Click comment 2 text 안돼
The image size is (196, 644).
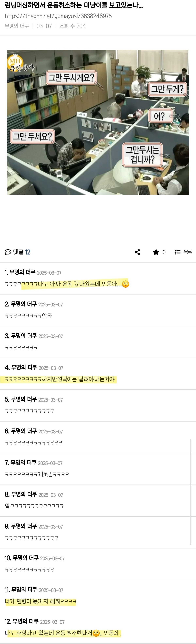pyautogui.click(x=47, y=315)
